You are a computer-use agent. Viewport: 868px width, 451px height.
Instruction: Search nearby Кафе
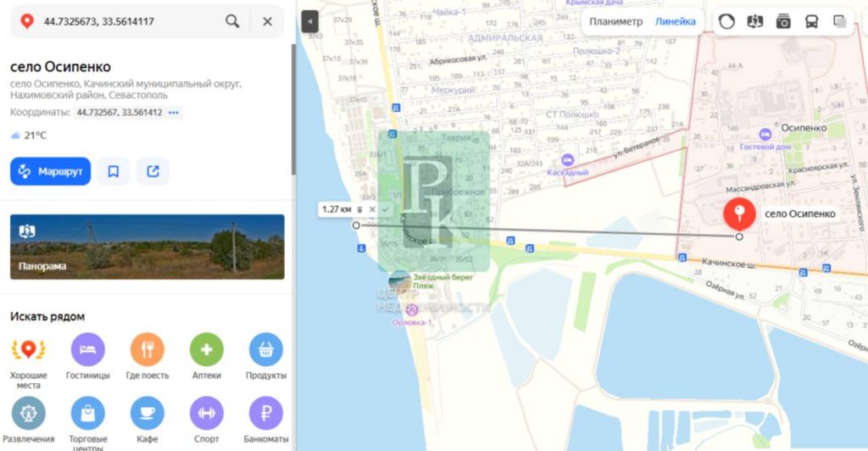pos(147,420)
